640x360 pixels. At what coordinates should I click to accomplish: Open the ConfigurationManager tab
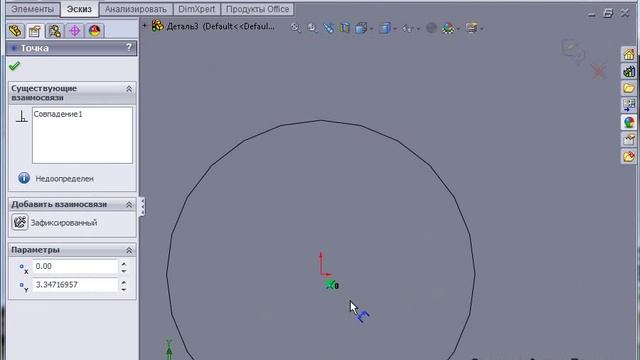click(55, 31)
